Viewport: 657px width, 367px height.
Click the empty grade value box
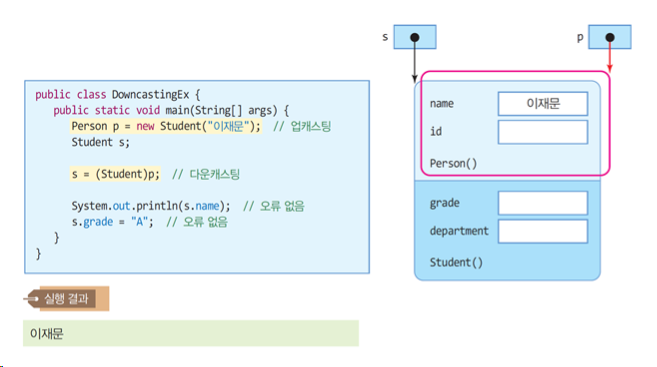click(543, 203)
